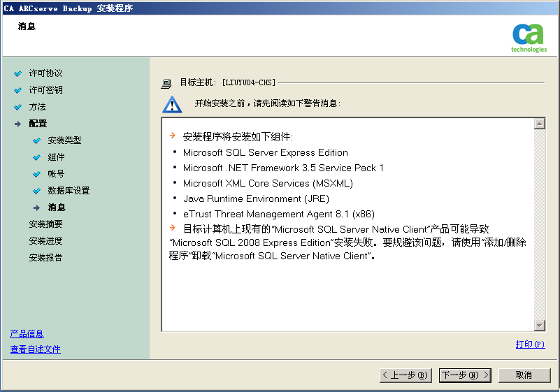Click checkmark icon beside 安装类型
The height and width of the screenshot is (392, 560).
pos(37,140)
